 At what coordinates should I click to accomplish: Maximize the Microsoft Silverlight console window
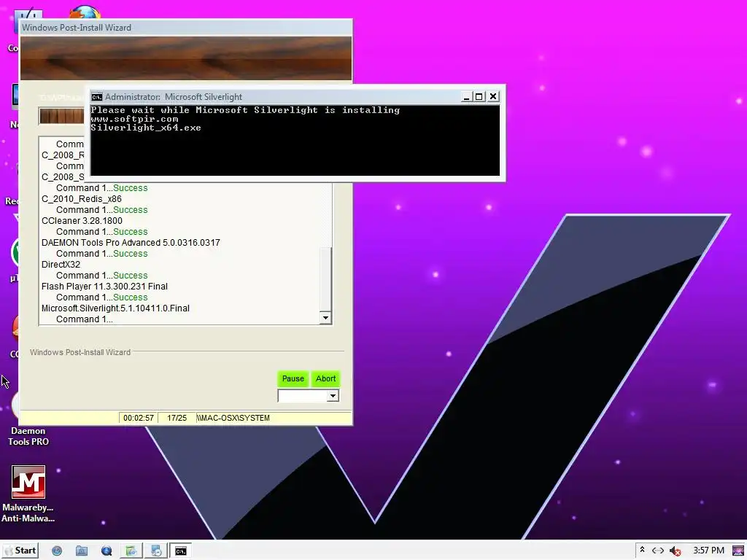coord(479,97)
